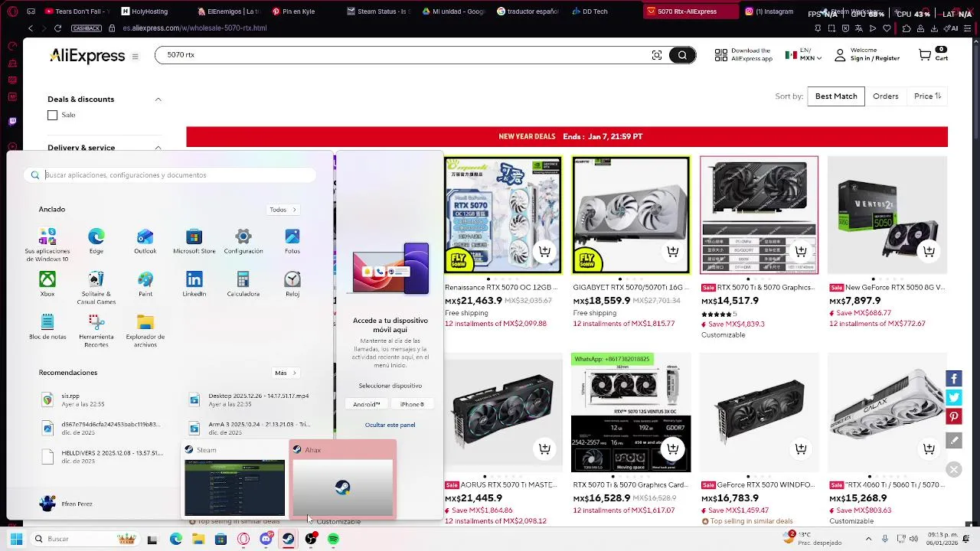Image resolution: width=980 pixels, height=551 pixels.
Task: Open the Reloj app
Action: (292, 284)
